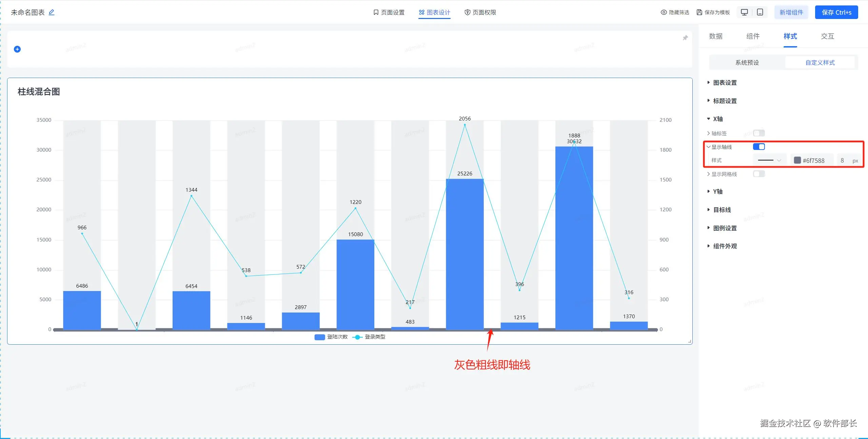The height and width of the screenshot is (439, 868).
Task: Click the pencil icon to rename chart
Action: pyautogui.click(x=52, y=12)
